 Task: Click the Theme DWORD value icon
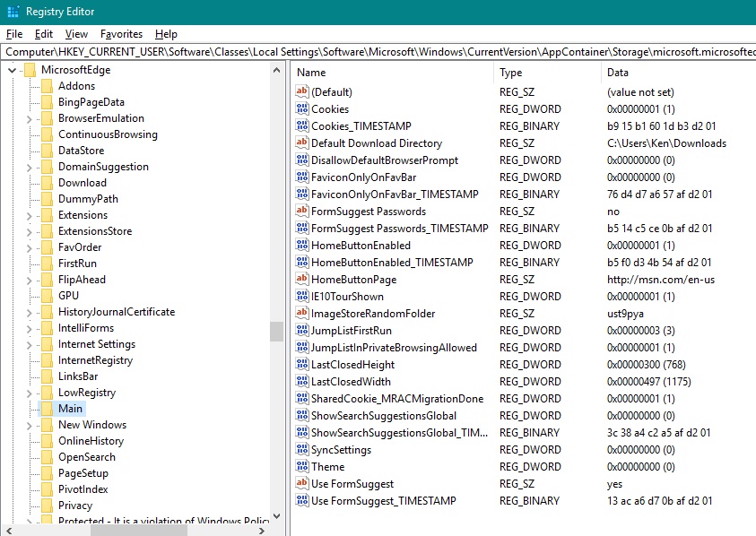tap(302, 466)
